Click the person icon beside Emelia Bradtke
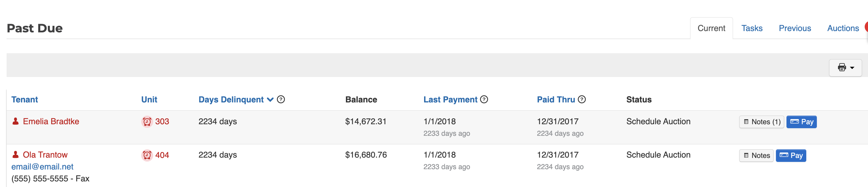The width and height of the screenshot is (868, 187). 16,121
